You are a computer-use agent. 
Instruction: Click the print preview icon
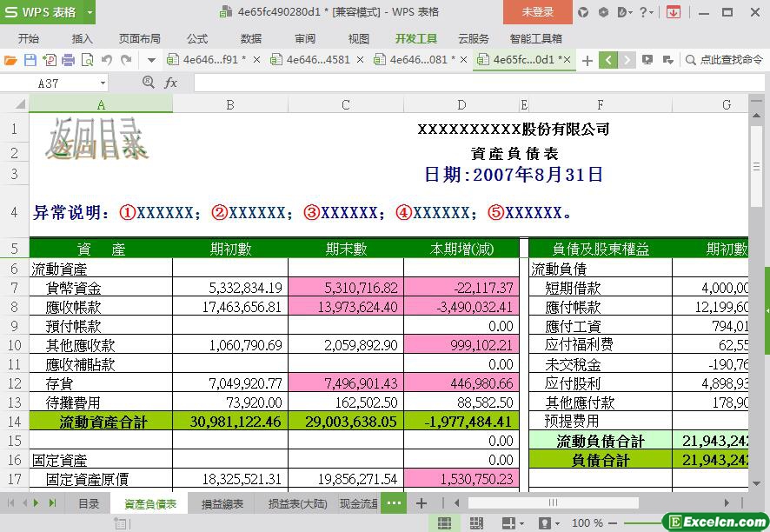coord(87,60)
